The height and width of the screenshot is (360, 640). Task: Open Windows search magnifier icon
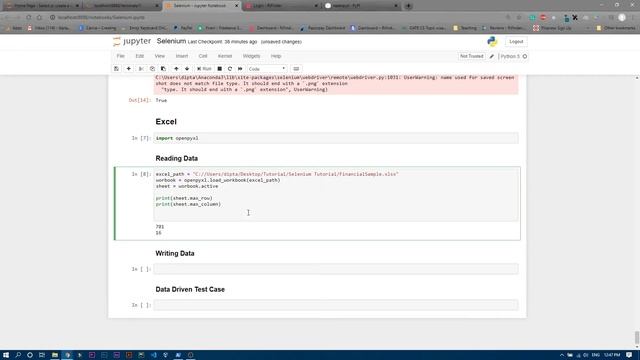tap(18, 355)
